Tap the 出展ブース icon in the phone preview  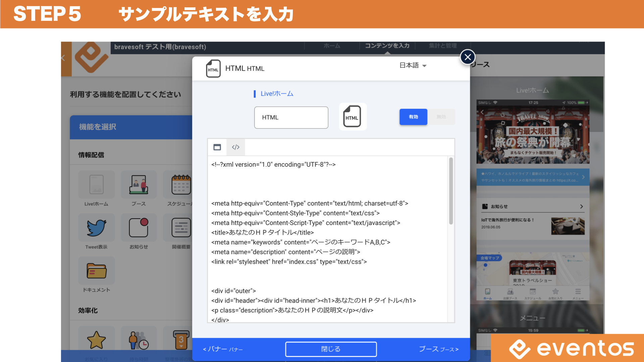click(510, 294)
